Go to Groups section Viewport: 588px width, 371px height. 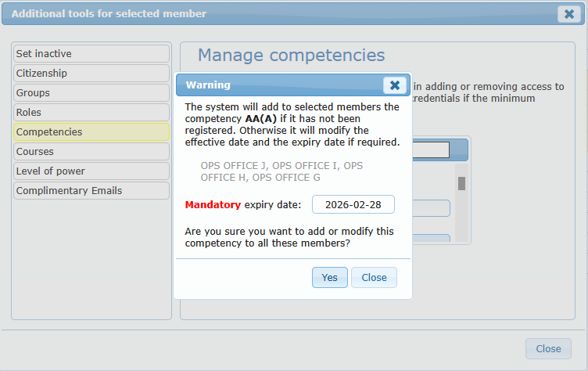[x=91, y=92]
